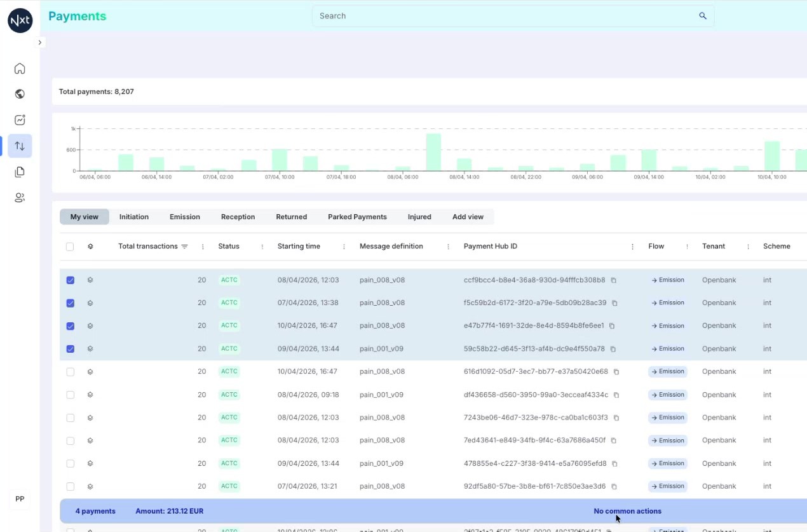Switch to the Reception tab
Image resolution: width=807 pixels, height=532 pixels.
click(238, 217)
